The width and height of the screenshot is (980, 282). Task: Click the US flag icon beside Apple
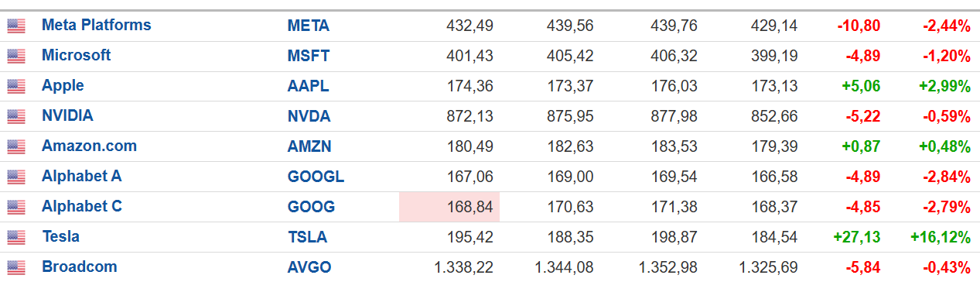16,86
